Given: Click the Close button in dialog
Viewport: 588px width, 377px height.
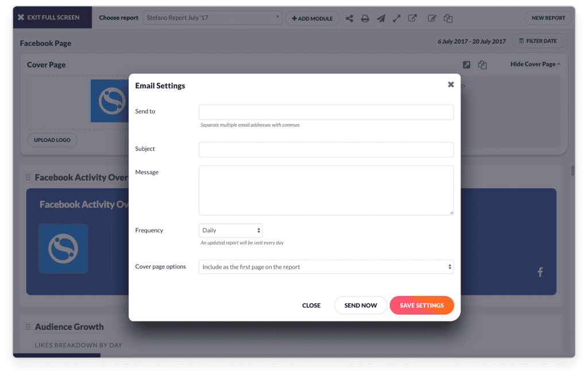Looking at the screenshot, I should [311, 305].
